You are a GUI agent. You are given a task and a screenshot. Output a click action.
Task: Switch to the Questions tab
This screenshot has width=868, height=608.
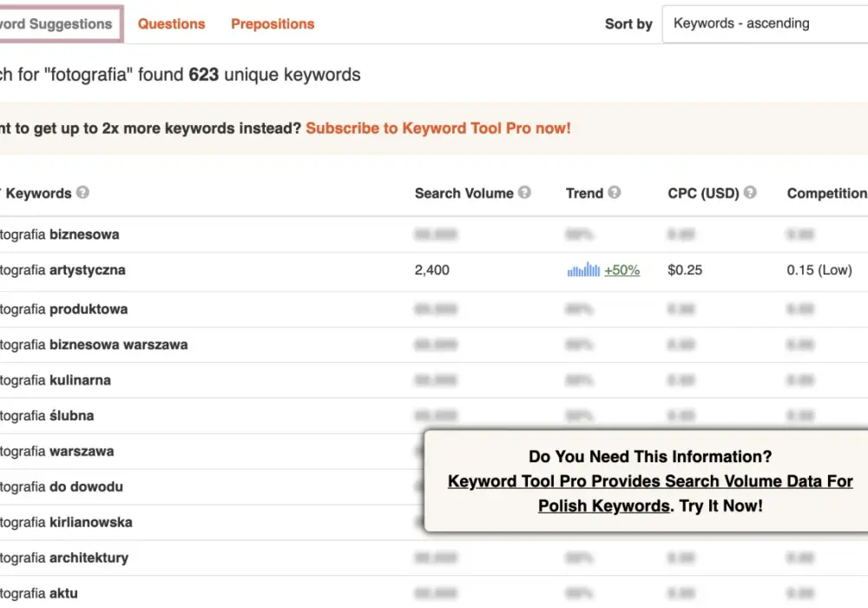171,23
